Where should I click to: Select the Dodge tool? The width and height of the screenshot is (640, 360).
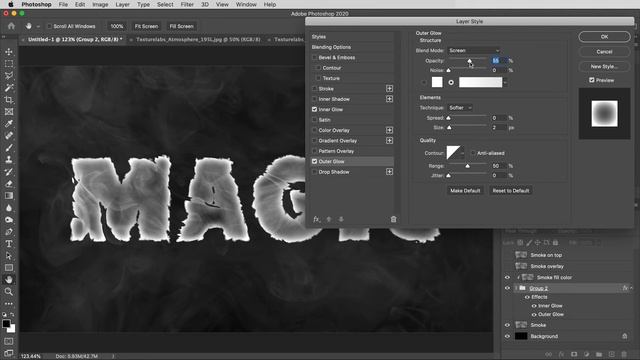9,220
